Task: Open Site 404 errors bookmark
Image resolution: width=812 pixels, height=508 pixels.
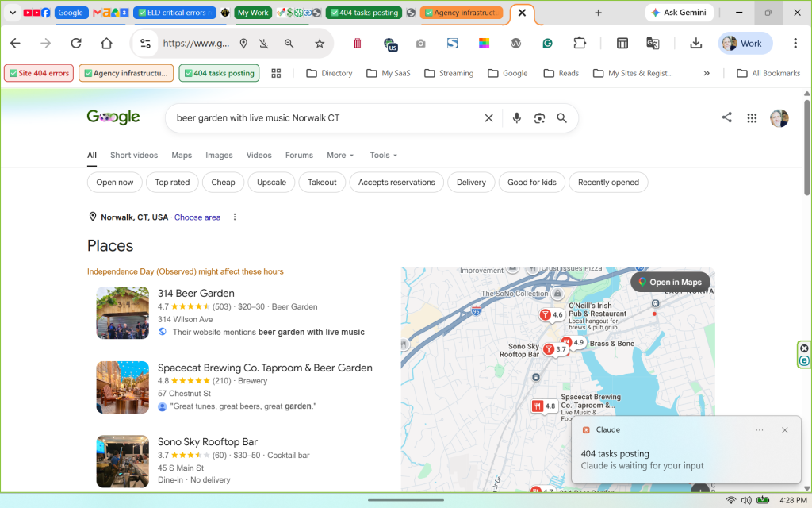Action: pos(39,74)
